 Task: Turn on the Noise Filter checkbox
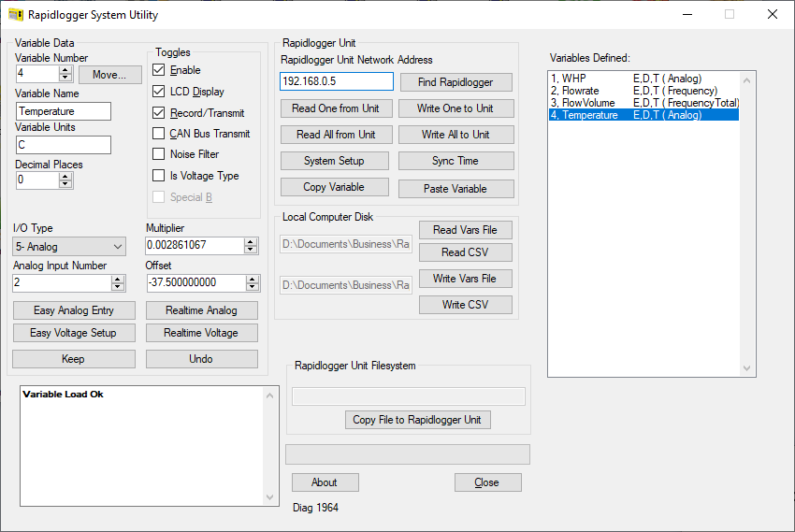tap(159, 154)
